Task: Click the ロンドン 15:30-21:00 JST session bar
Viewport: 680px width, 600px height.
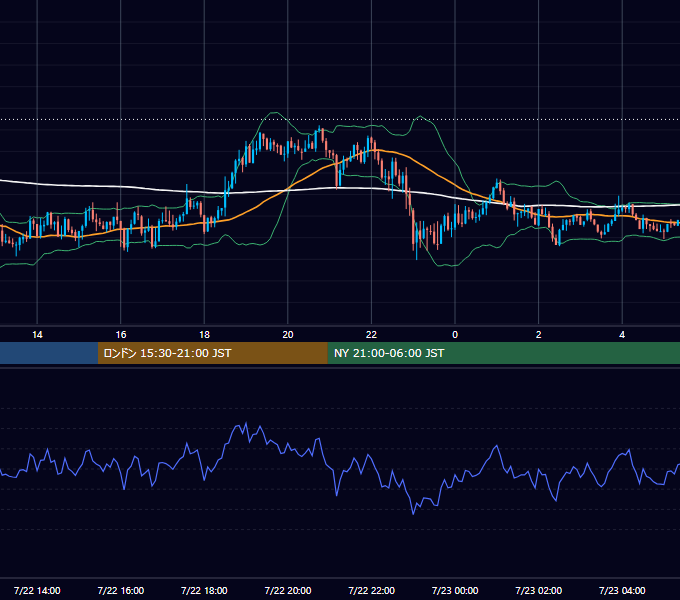Action: tap(212, 353)
